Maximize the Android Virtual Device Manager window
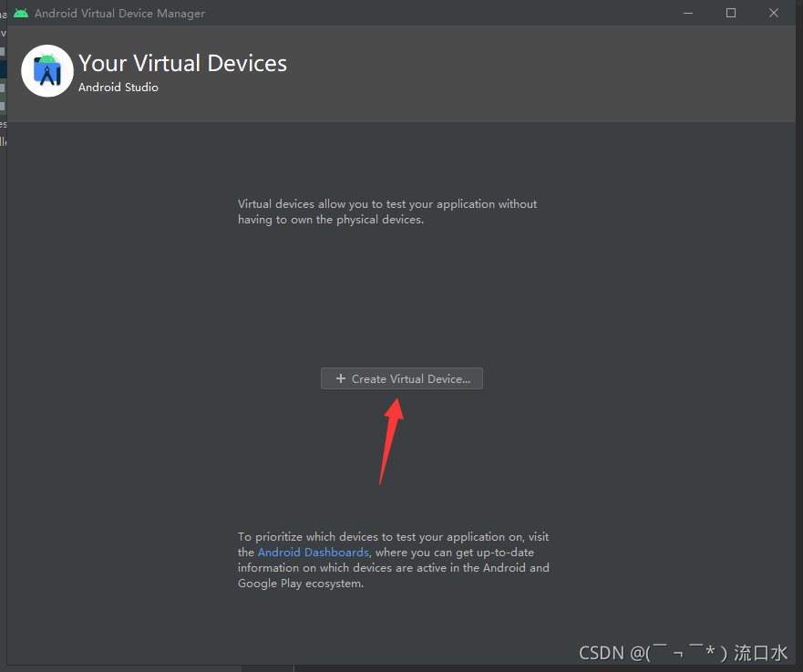The width and height of the screenshot is (803, 672). [x=731, y=13]
